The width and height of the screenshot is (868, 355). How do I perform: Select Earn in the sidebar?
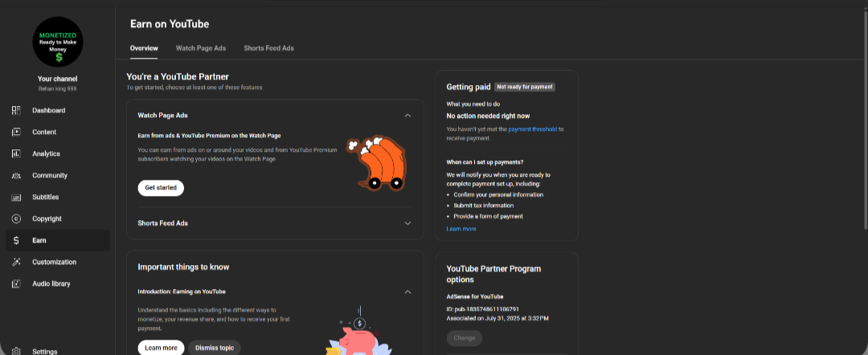58,240
